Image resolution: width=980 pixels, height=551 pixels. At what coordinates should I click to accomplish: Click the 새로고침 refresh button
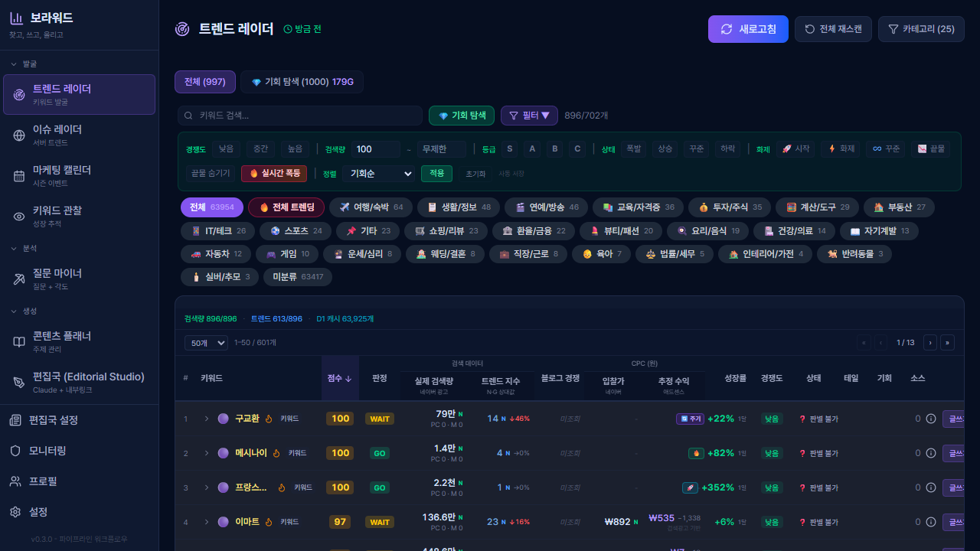click(749, 29)
